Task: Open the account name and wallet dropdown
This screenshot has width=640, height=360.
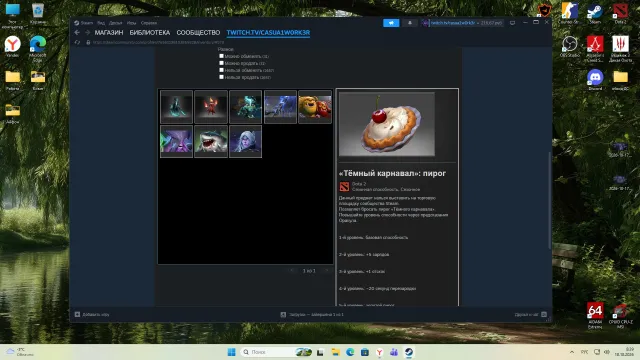Action: (462, 23)
